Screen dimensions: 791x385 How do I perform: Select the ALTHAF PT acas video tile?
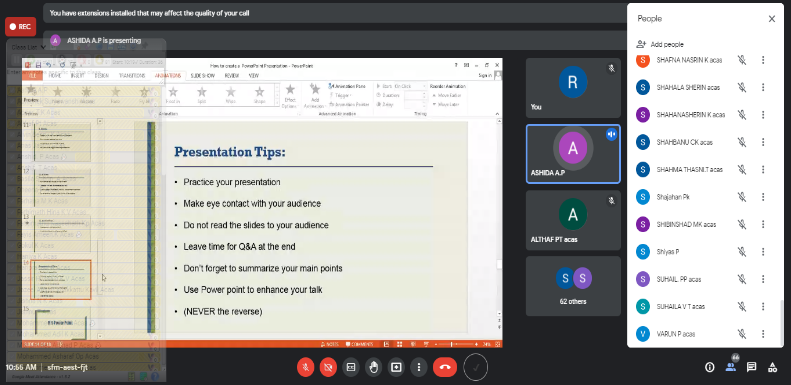pyautogui.click(x=573, y=220)
